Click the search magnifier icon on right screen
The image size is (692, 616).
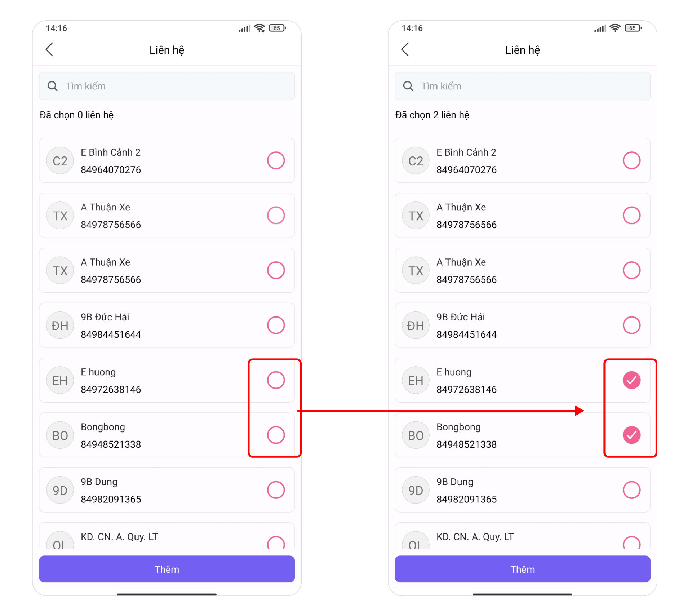click(x=408, y=86)
